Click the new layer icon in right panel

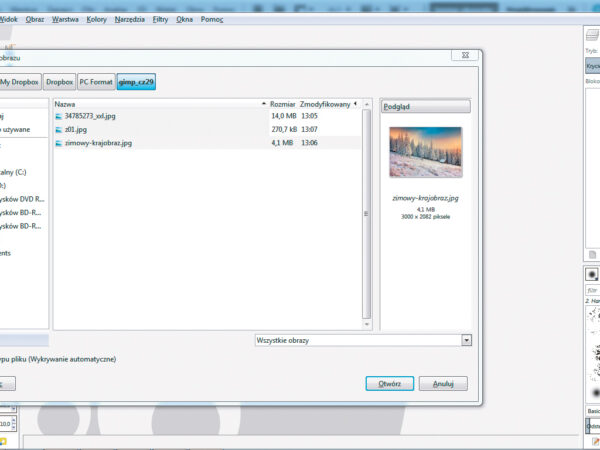click(592, 254)
